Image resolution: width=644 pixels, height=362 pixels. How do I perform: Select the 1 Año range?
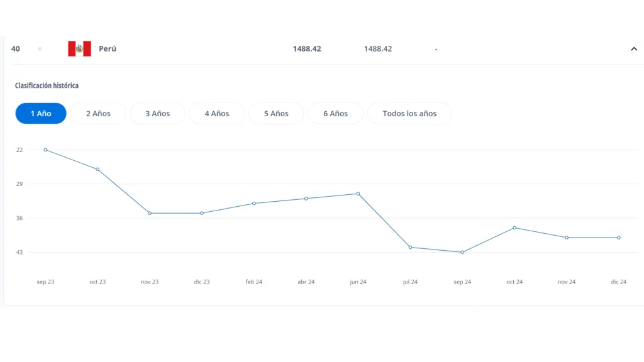tap(41, 114)
